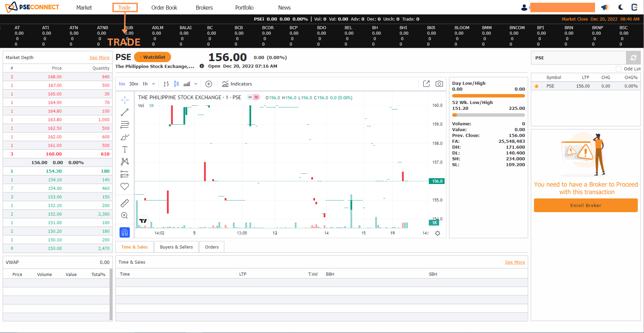Enable the Odd Lot checkbox
644x333 pixels.
click(x=618, y=69)
